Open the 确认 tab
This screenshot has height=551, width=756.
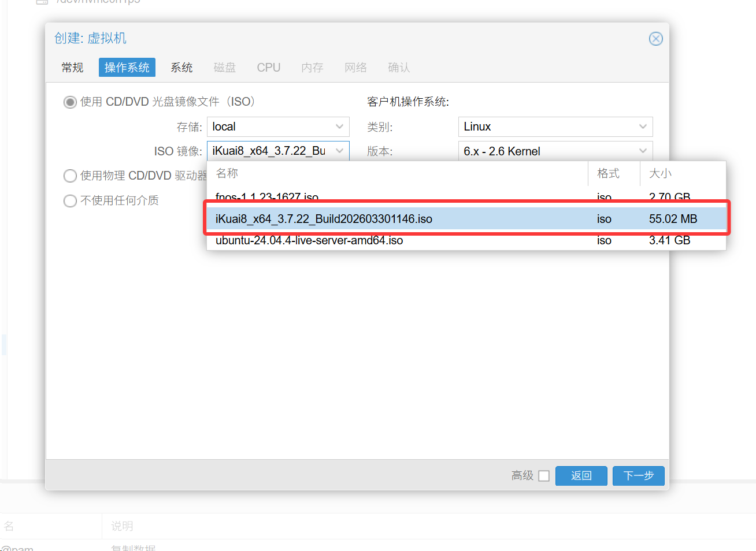click(x=399, y=68)
